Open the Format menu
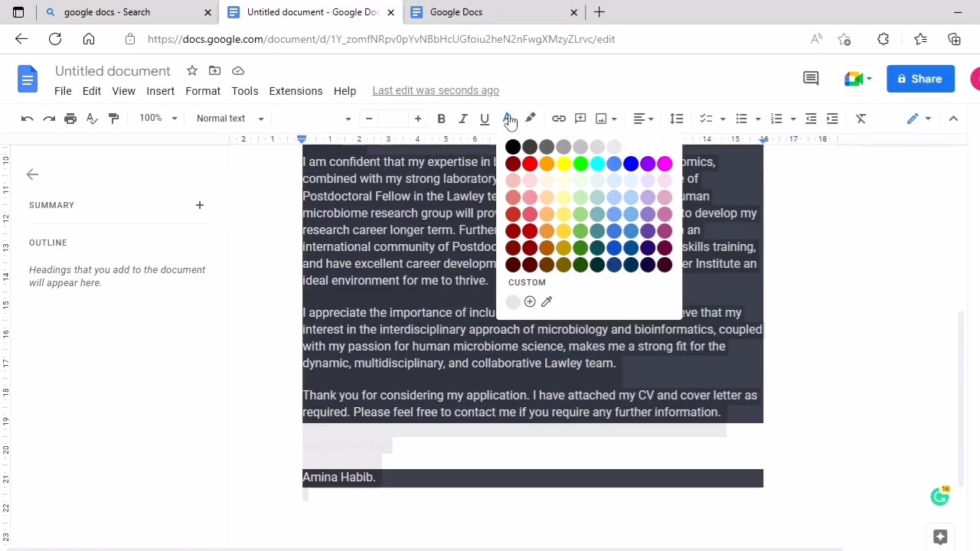 pos(202,90)
